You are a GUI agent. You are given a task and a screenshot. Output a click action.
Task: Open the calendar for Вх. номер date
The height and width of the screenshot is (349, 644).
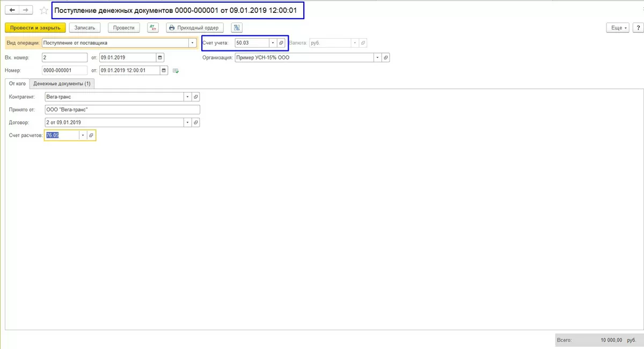click(x=160, y=57)
